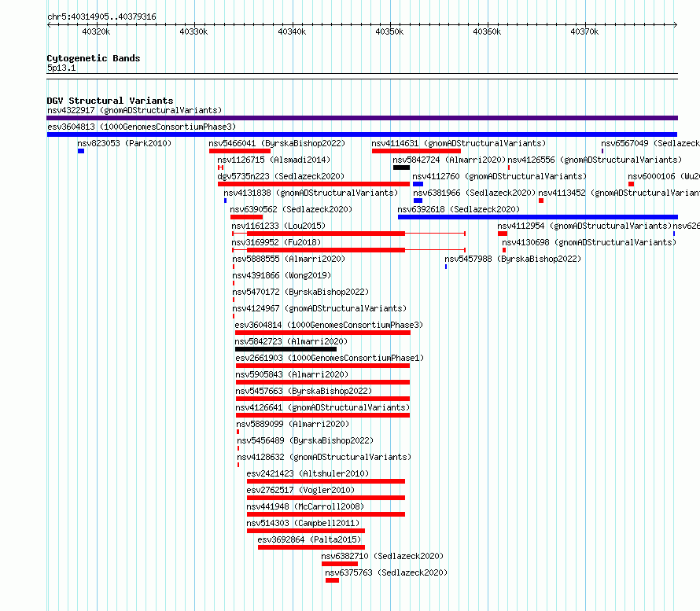
Task: Click the nsv4322917 gnomADStructuralVariants label
Action: (134, 110)
